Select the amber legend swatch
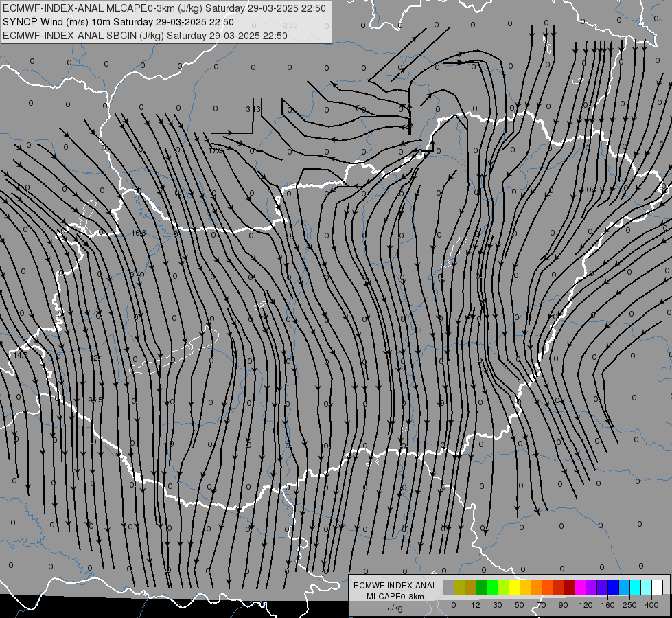This screenshot has width=672, height=618. (526, 587)
